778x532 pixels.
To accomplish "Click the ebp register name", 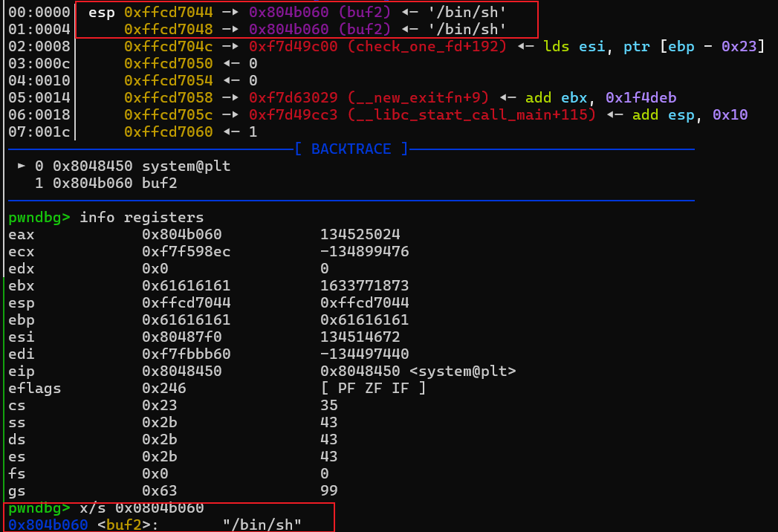I will tap(22, 320).
